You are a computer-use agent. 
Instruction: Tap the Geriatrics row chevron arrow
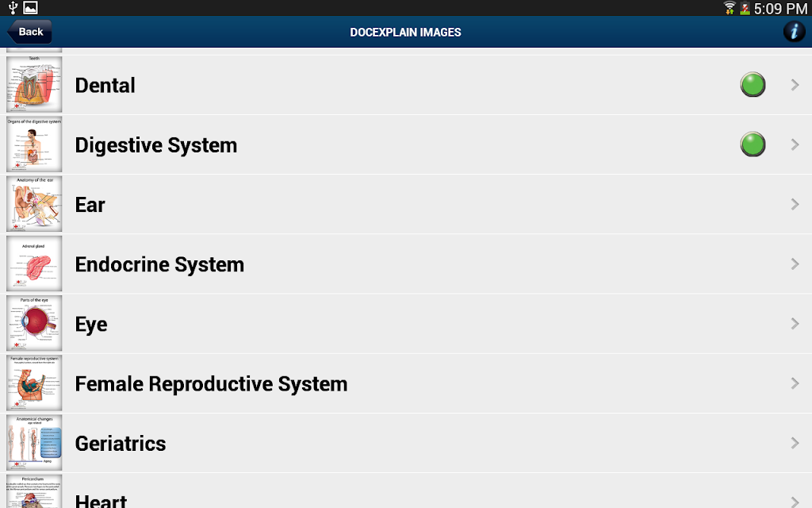(x=795, y=443)
